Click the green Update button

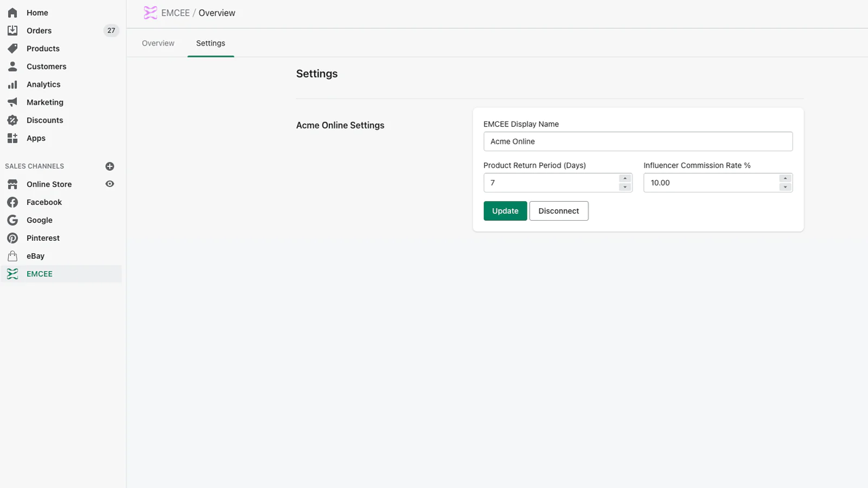505,211
